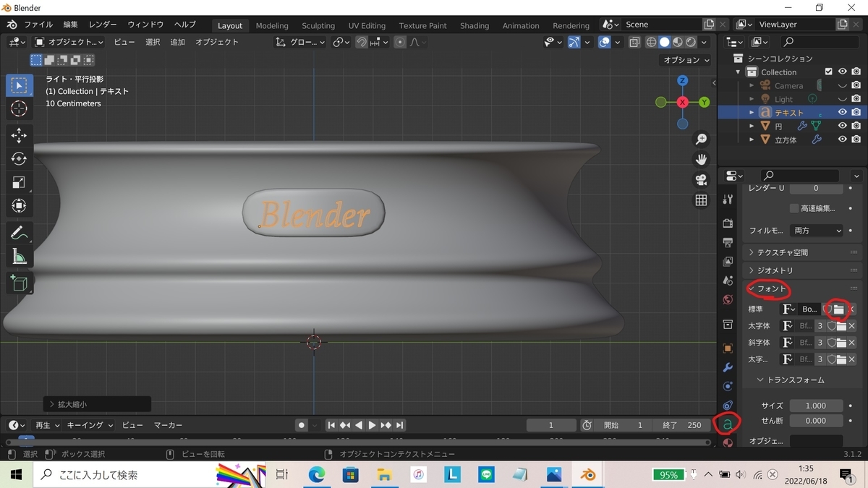Switch to the Modeling workspace tab

click(x=272, y=25)
